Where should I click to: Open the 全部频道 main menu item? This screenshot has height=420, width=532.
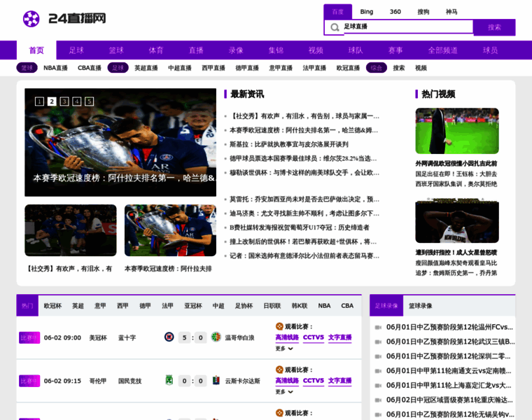click(442, 50)
